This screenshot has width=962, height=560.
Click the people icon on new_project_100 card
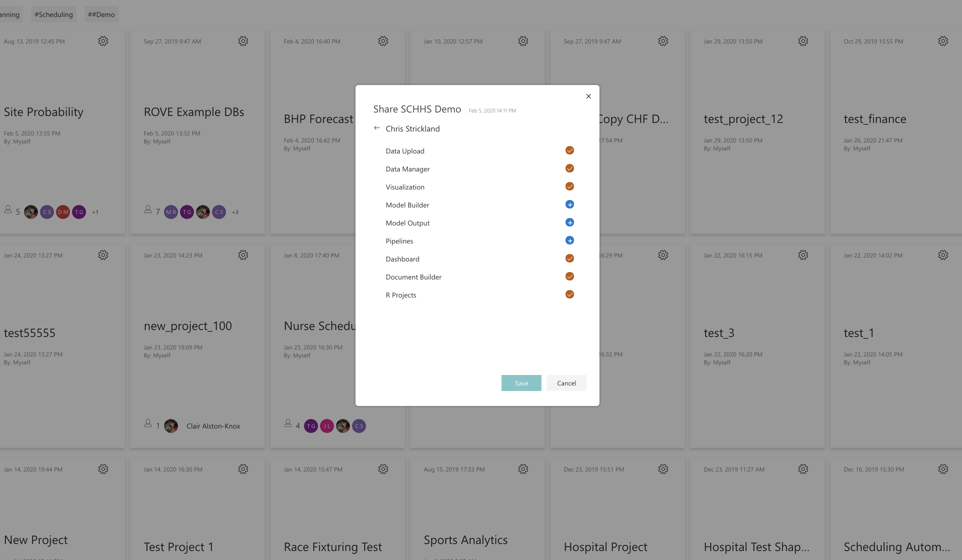tap(148, 423)
